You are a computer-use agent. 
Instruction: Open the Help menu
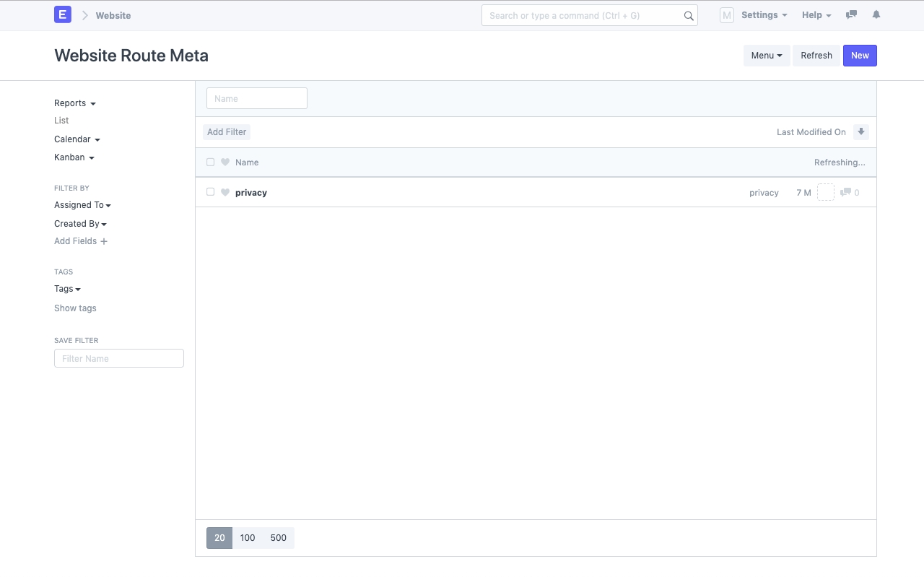click(816, 15)
